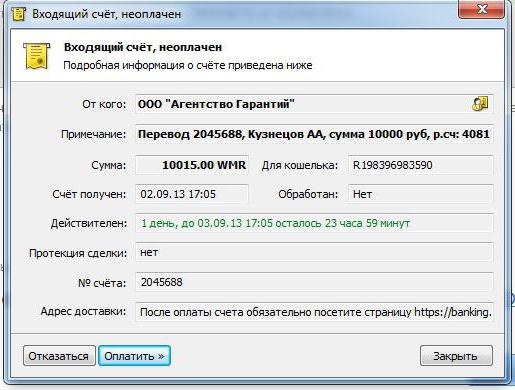
Task: Click the Адрес доставки: label
Action: (x=83, y=311)
